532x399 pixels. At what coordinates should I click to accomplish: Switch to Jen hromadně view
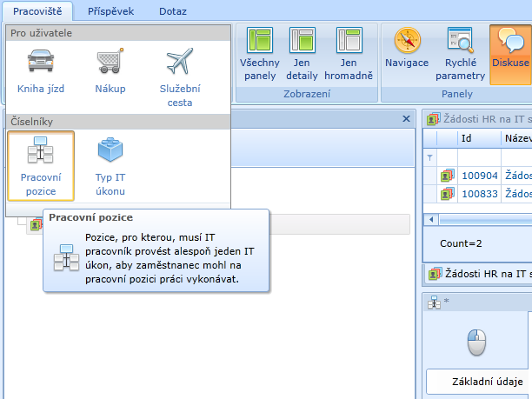click(x=348, y=53)
